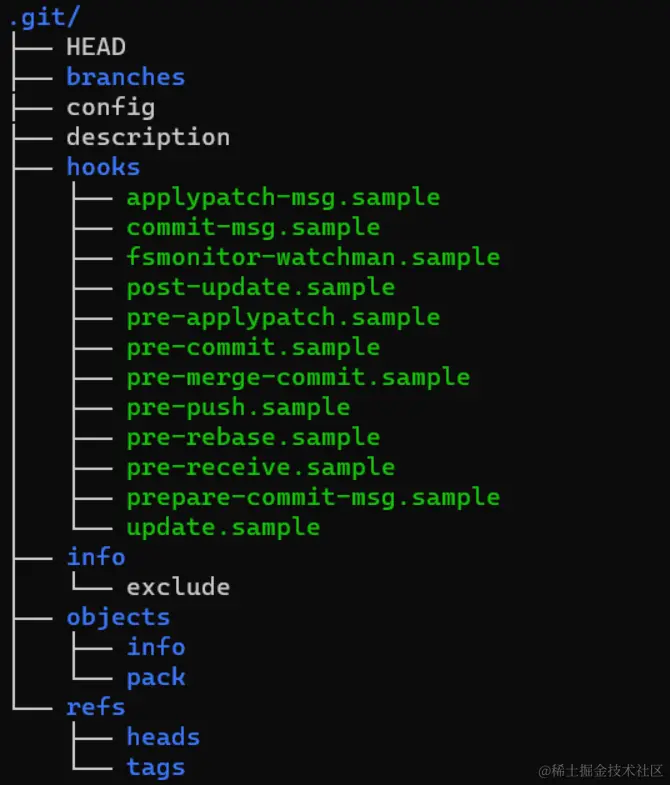This screenshot has width=670, height=785.
Task: Click pre-merge-commit.sample entry
Action: [x=298, y=377]
